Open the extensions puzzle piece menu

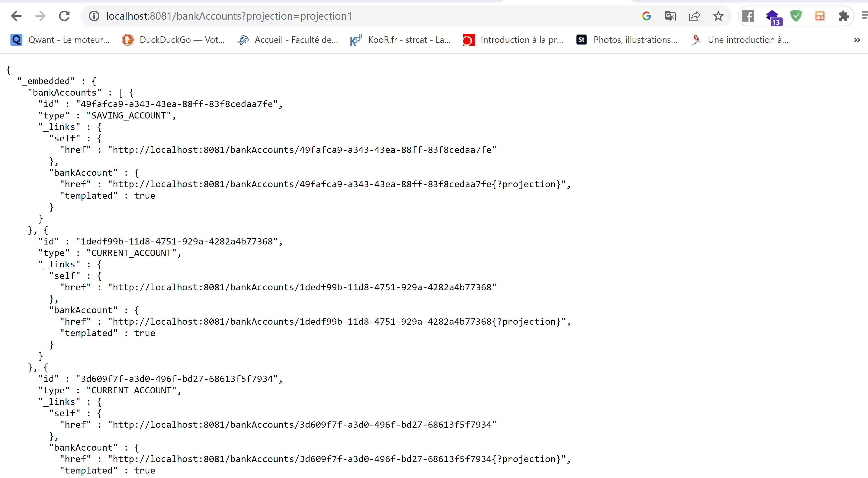click(843, 16)
